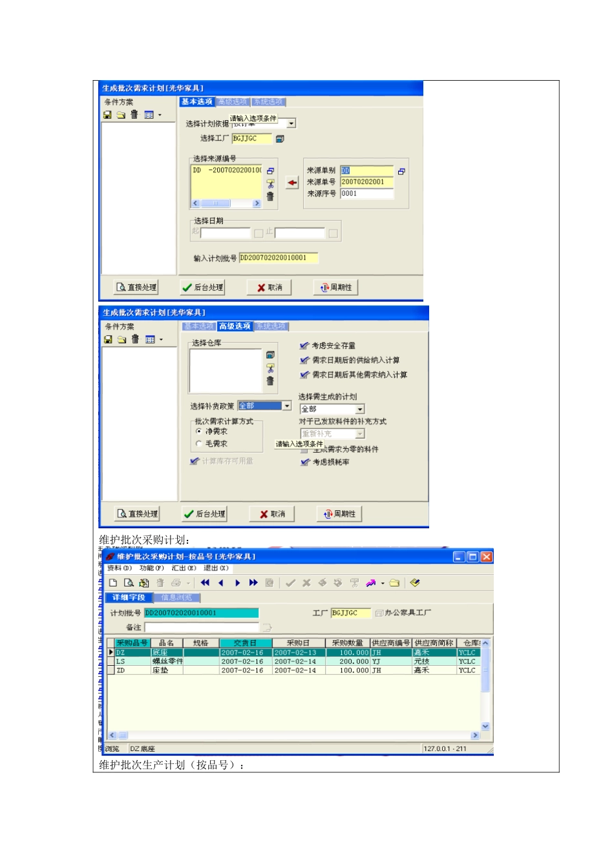Screen dimensions: 614x868
Task: Open the 功能(F) menu
Action: [x=152, y=568]
